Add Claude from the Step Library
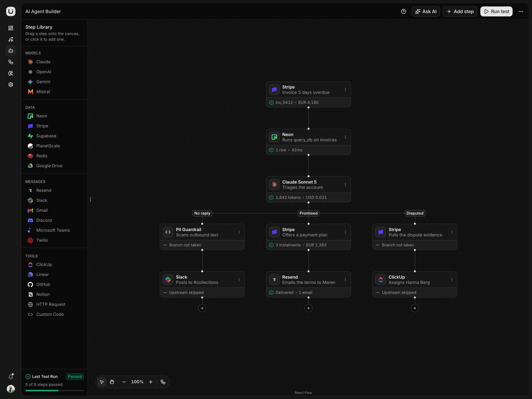 pyautogui.click(x=55, y=62)
